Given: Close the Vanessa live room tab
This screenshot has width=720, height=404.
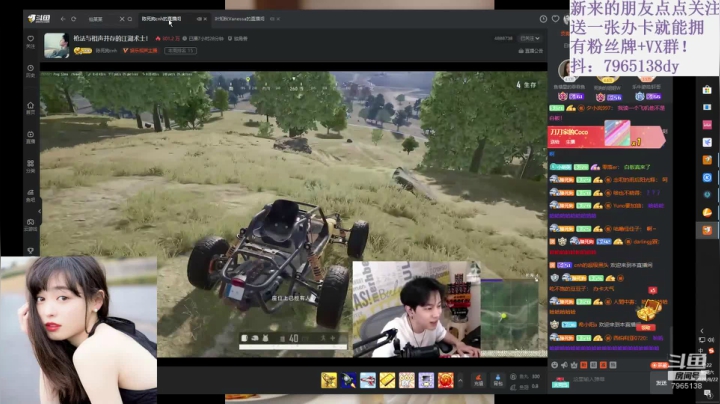Looking at the screenshot, I should 278,19.
